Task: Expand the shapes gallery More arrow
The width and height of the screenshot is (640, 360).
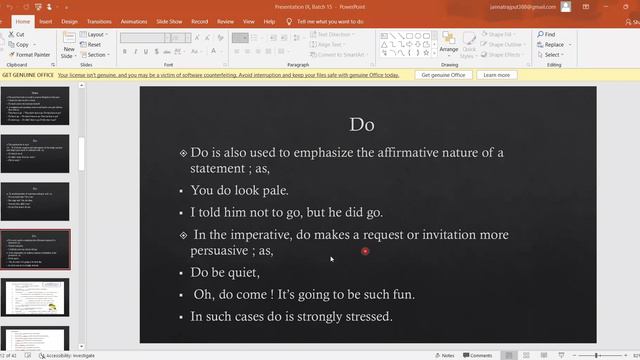Action: (434, 53)
